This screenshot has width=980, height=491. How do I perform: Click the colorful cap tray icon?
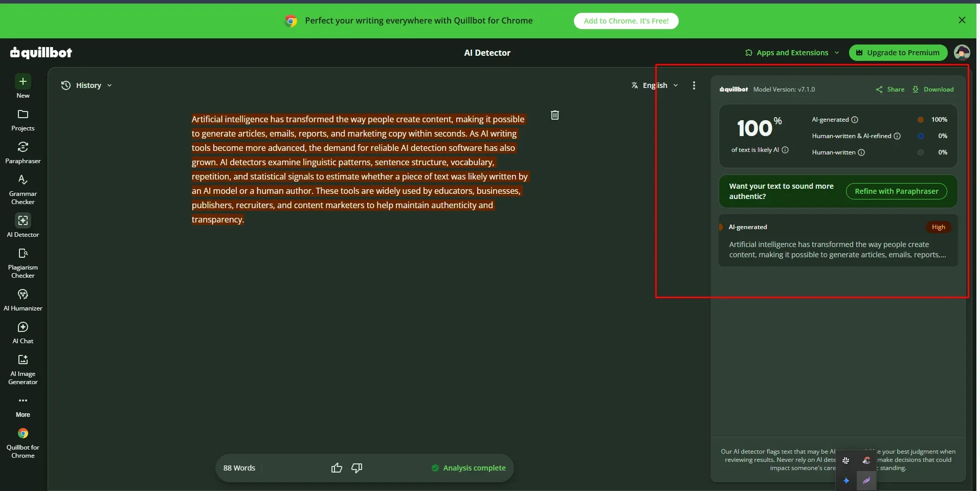pyautogui.click(x=866, y=460)
